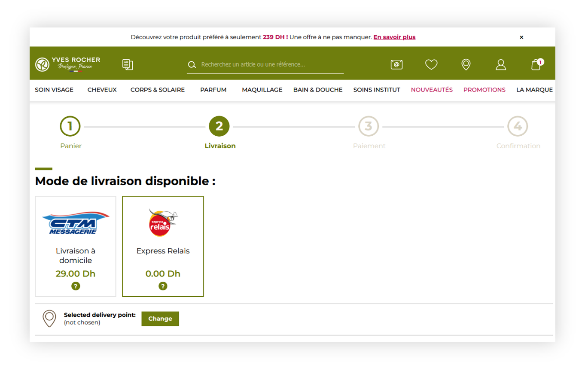Click the search magnifier icon
Image resolution: width=588 pixels, height=374 pixels.
coord(192,65)
